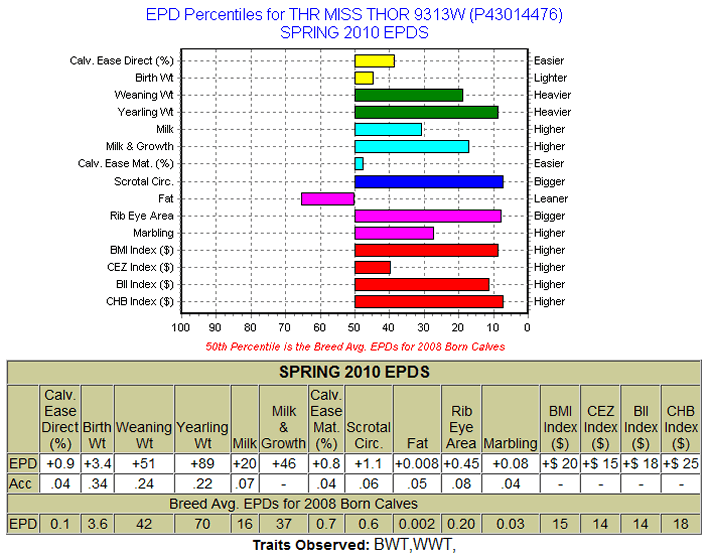
Task: Click 'Breed Avg. EPDs for 2008 Born Calves' row
Action: [x=354, y=504]
